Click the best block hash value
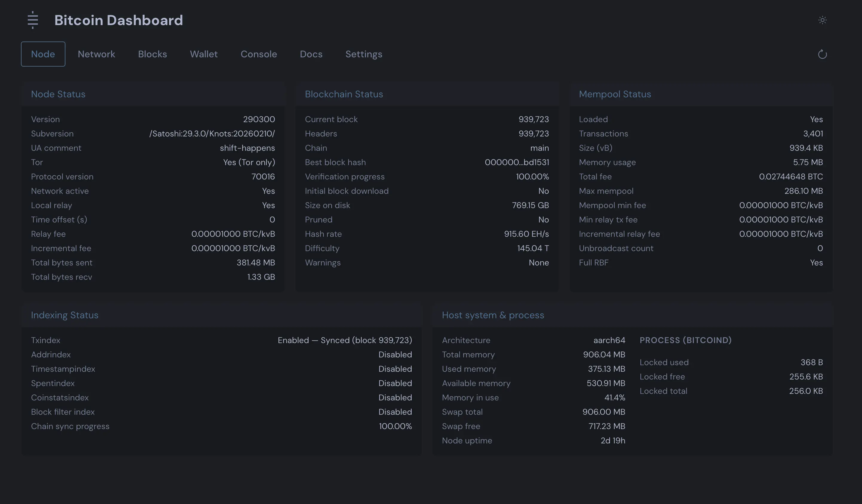Image resolution: width=862 pixels, height=504 pixels. (x=516, y=162)
